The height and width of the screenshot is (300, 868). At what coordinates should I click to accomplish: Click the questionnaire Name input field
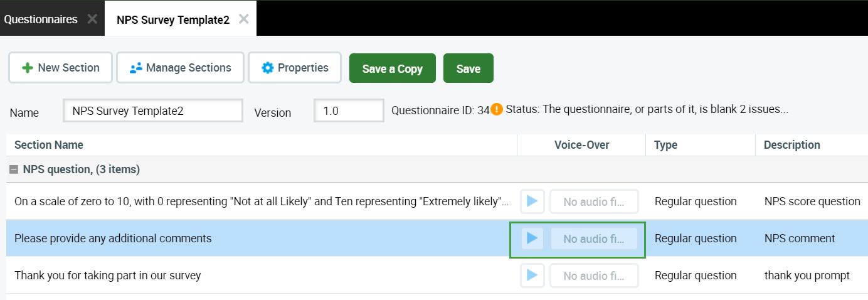152,111
